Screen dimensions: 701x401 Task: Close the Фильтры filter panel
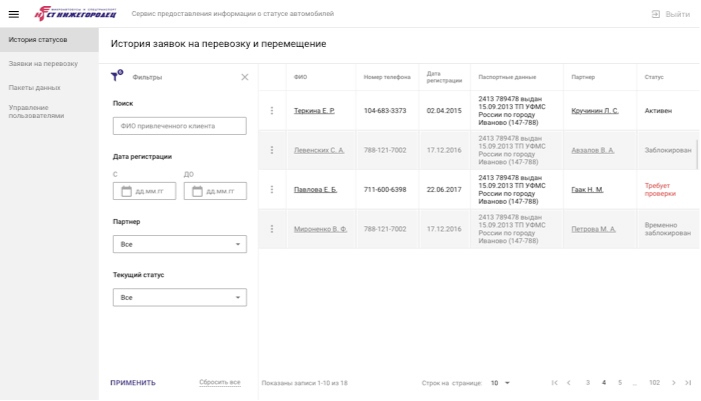(x=245, y=77)
